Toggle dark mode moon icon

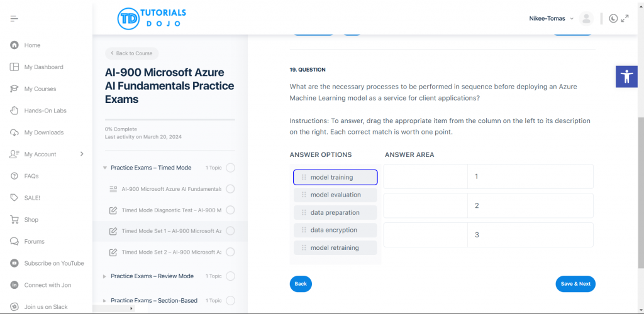pos(613,19)
